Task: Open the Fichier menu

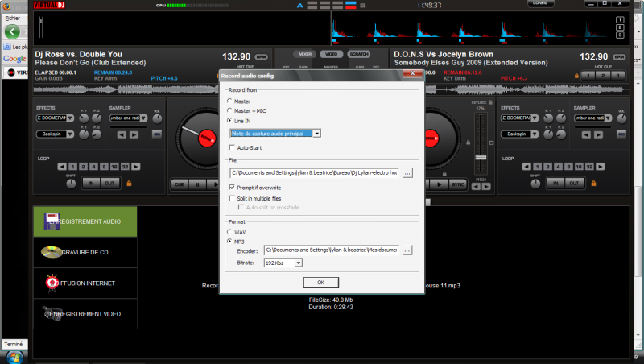Action: click(x=12, y=17)
